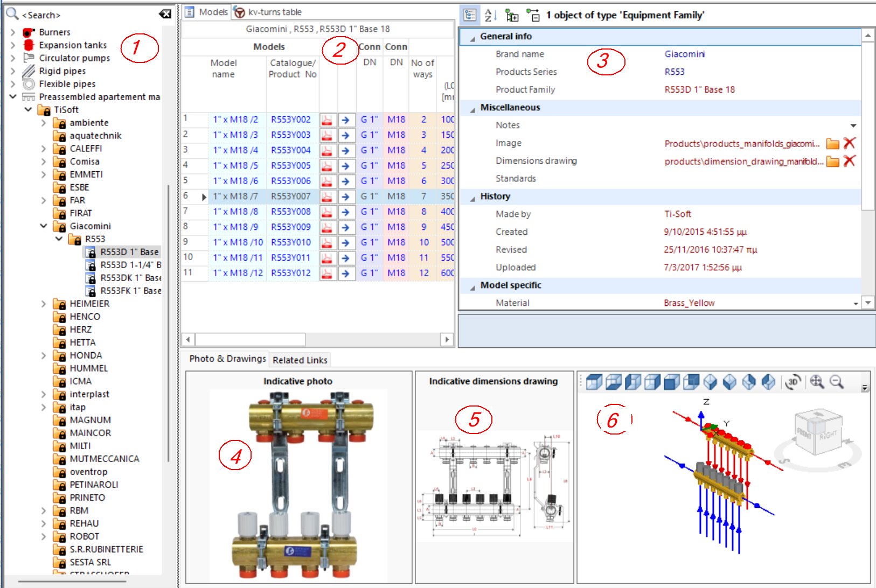The width and height of the screenshot is (876, 588).
Task: Expand the CALEFFI folder
Action: click(x=44, y=149)
